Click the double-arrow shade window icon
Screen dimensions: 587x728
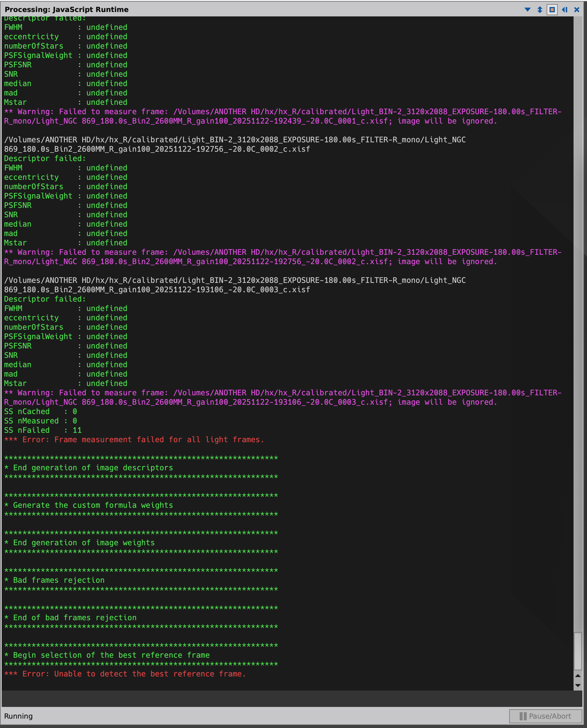(x=540, y=9)
